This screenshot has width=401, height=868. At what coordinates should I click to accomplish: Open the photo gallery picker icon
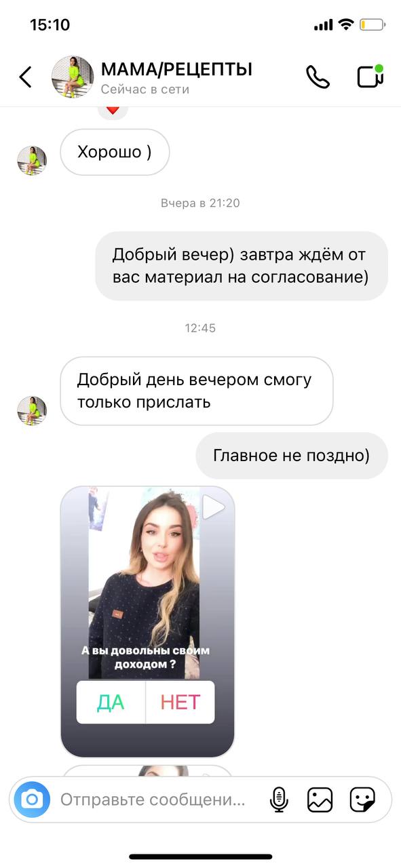(x=320, y=800)
